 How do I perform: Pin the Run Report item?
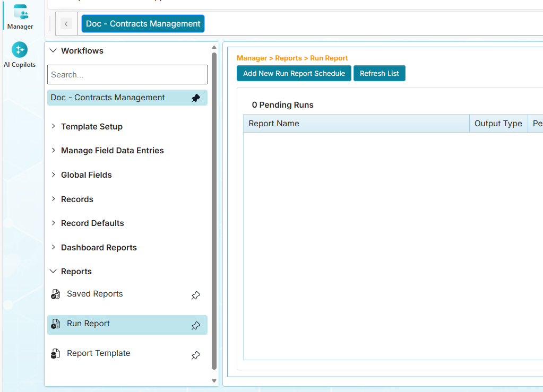[195, 326]
